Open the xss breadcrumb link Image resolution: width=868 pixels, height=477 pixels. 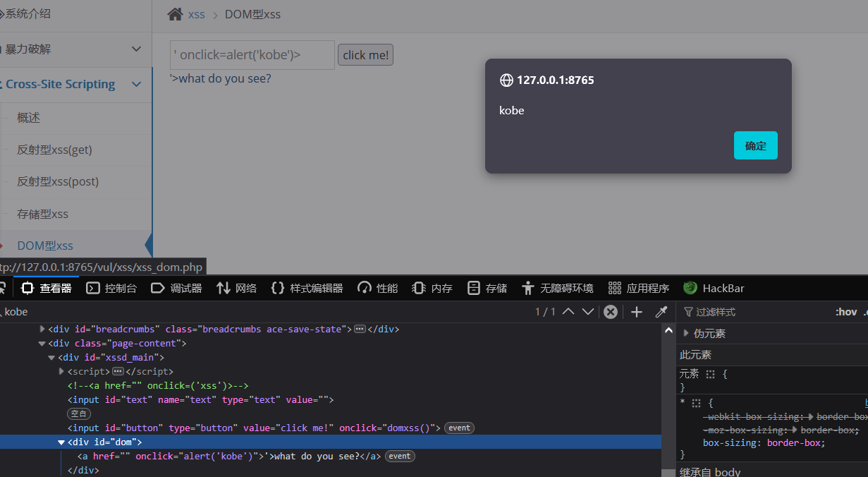(x=196, y=14)
